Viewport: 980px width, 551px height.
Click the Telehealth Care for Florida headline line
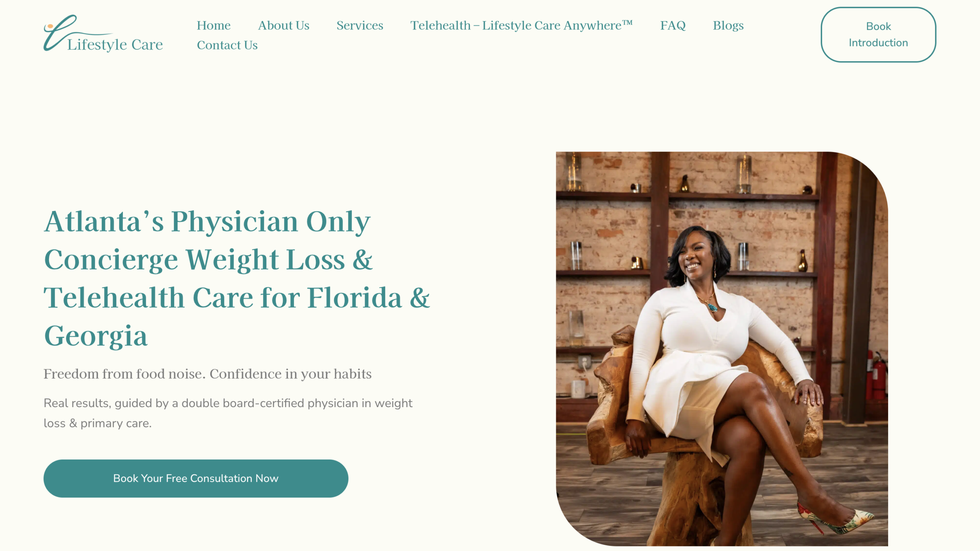tap(237, 298)
